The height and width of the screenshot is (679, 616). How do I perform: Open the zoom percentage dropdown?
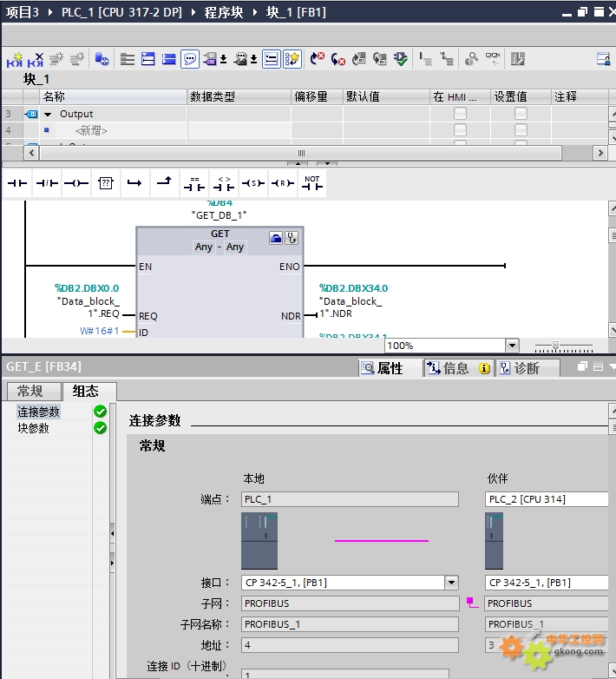coord(512,346)
